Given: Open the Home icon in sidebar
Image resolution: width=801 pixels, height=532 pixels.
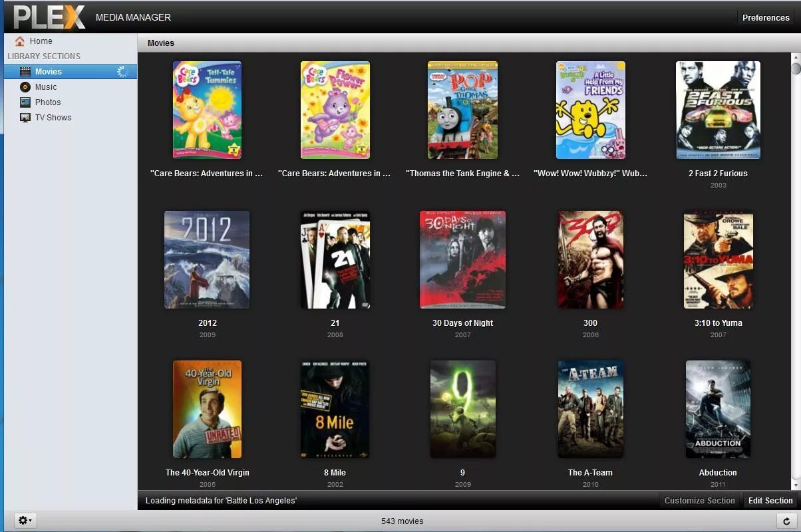Looking at the screenshot, I should pyautogui.click(x=20, y=41).
